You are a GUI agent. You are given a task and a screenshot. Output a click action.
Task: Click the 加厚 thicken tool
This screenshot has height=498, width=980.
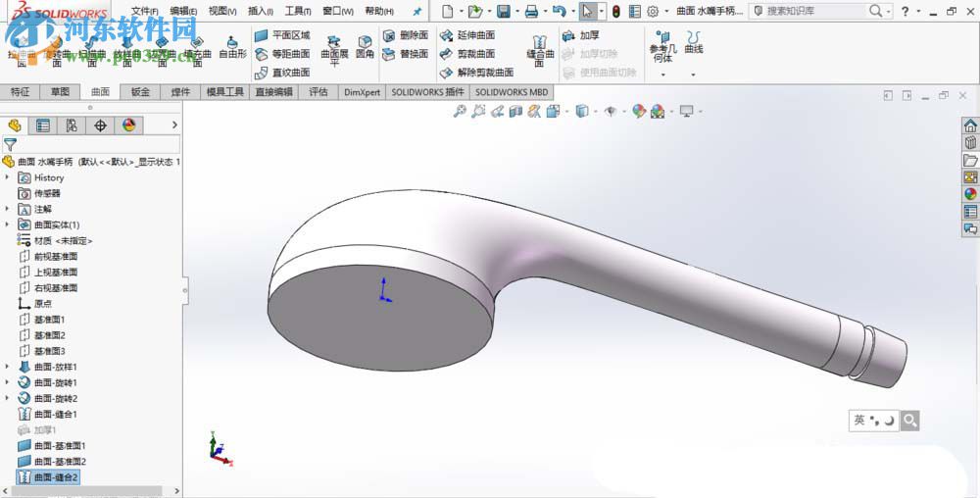(580, 35)
